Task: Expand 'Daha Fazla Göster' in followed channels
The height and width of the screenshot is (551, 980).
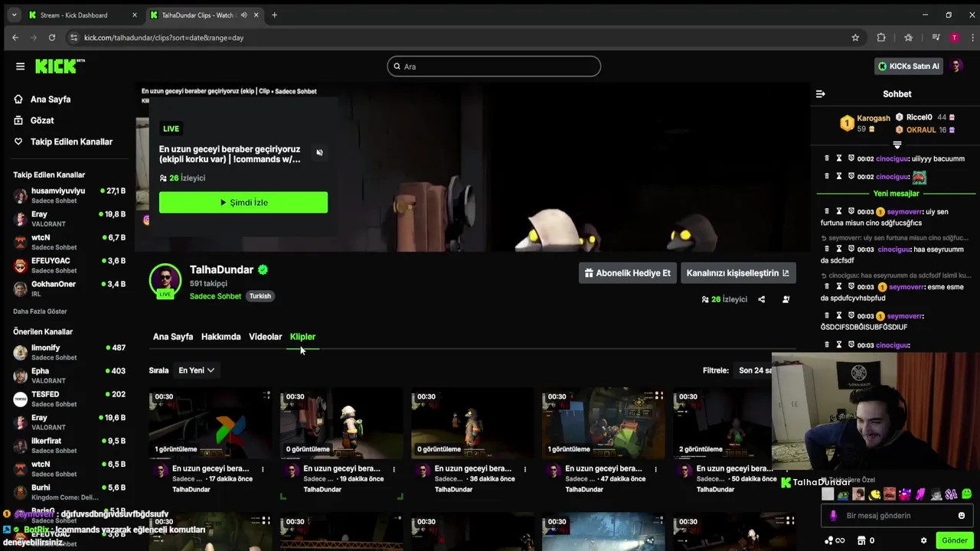Action: point(40,311)
